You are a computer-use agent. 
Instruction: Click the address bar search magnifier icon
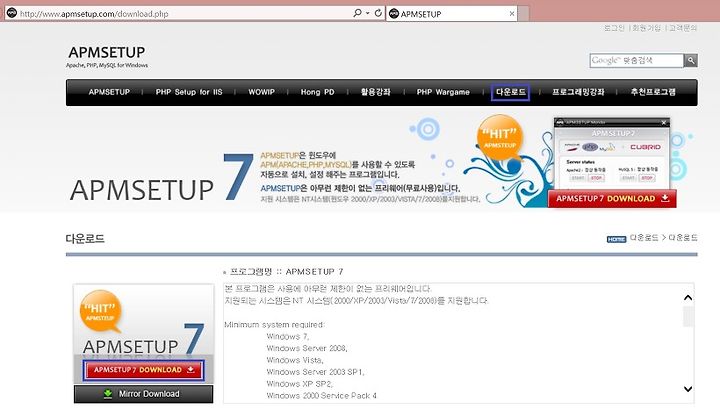(357, 13)
